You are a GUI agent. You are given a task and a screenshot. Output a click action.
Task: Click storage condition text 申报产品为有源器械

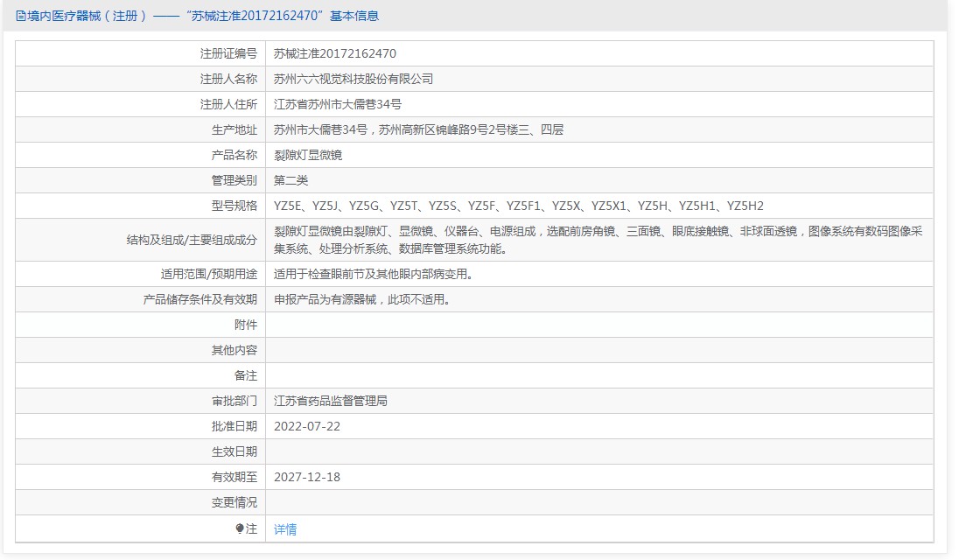(362, 299)
